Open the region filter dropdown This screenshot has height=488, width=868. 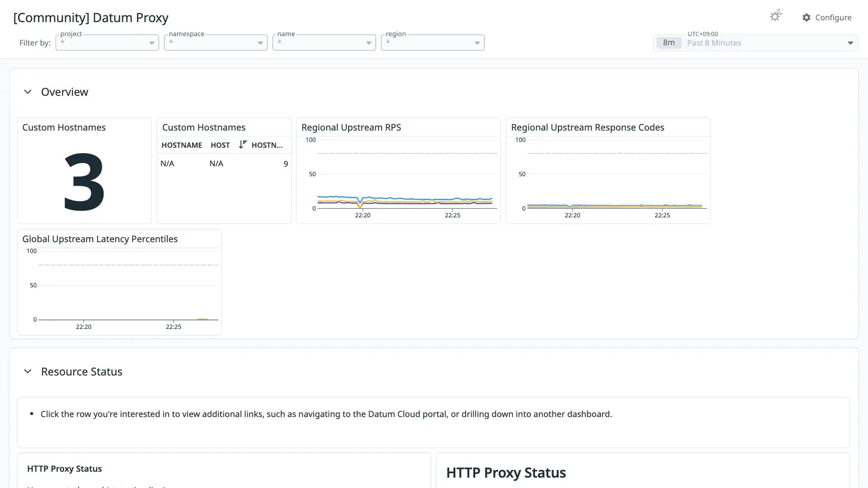tap(433, 42)
